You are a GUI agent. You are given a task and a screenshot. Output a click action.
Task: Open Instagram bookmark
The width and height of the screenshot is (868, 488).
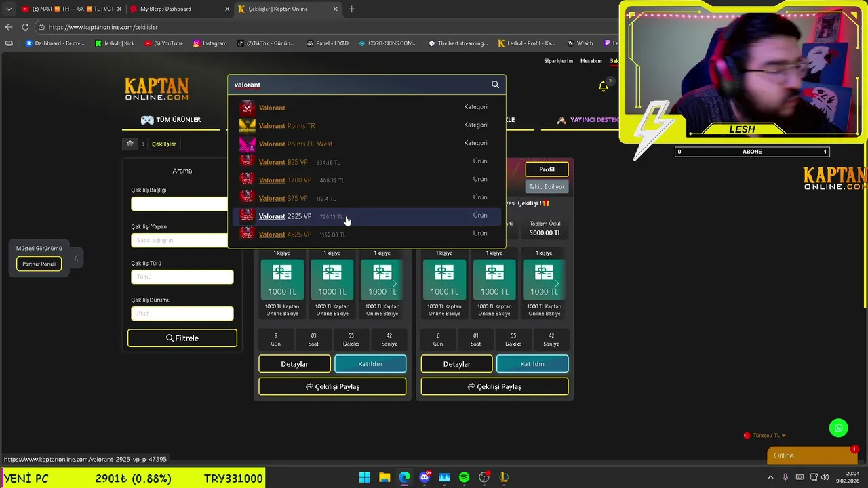[210, 43]
